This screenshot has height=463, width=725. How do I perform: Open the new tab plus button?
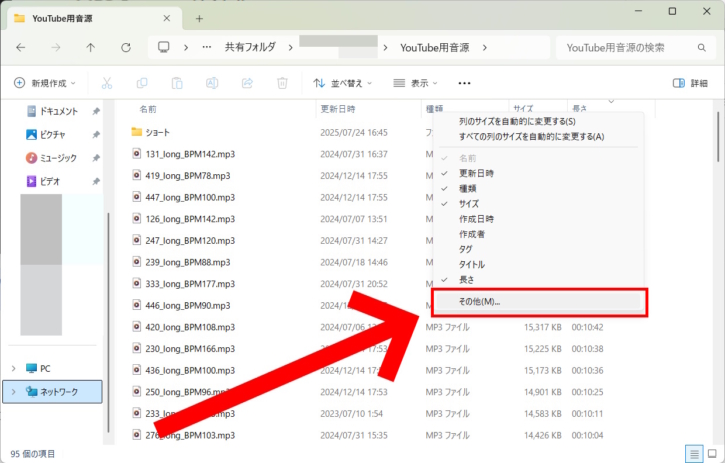click(199, 18)
